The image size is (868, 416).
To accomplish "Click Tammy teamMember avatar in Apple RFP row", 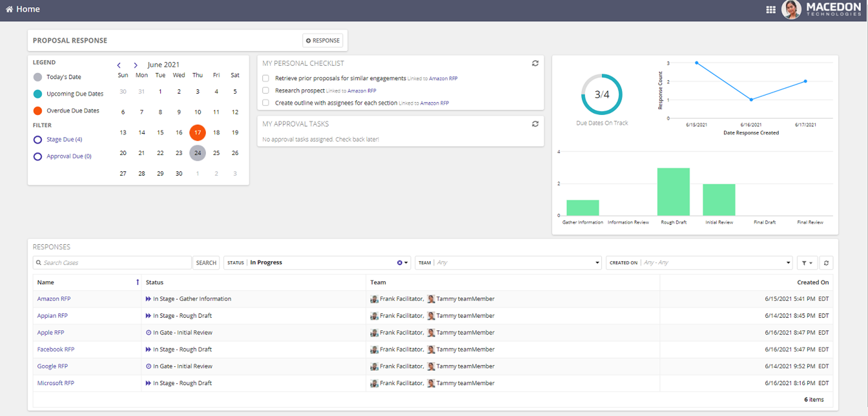I will 431,332.
